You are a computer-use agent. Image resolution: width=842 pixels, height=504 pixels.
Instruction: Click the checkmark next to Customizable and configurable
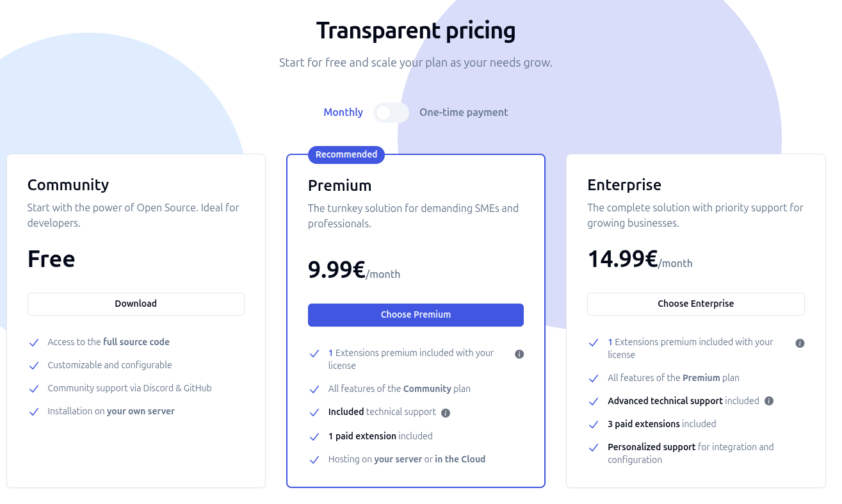[x=34, y=366]
